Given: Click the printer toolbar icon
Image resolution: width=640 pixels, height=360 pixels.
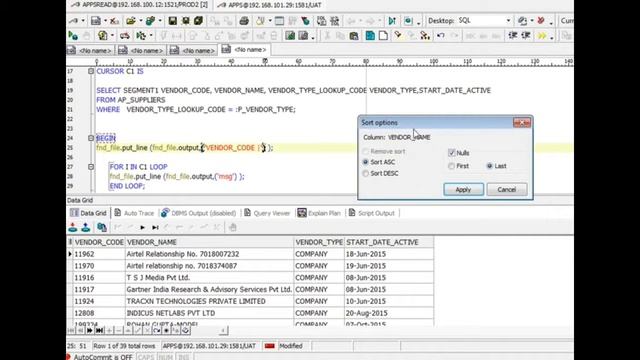Looking at the screenshot, I should 244,21.
